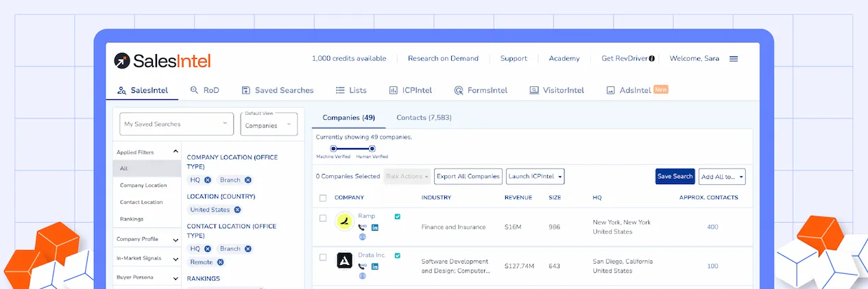The width and height of the screenshot is (868, 289).
Task: Click Drata Inc.'s 100 approx. contacts count
Action: tap(712, 266)
